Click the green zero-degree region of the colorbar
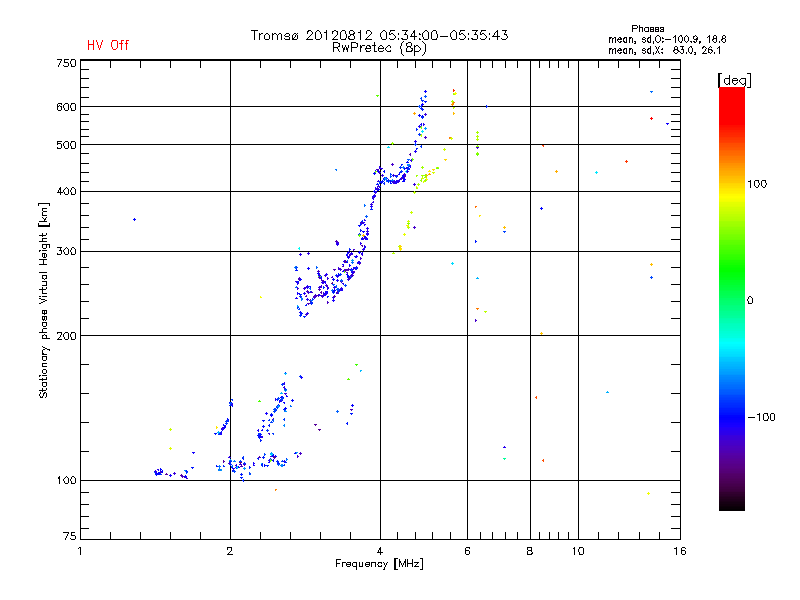This screenshot has height=600, width=800. [x=732, y=299]
